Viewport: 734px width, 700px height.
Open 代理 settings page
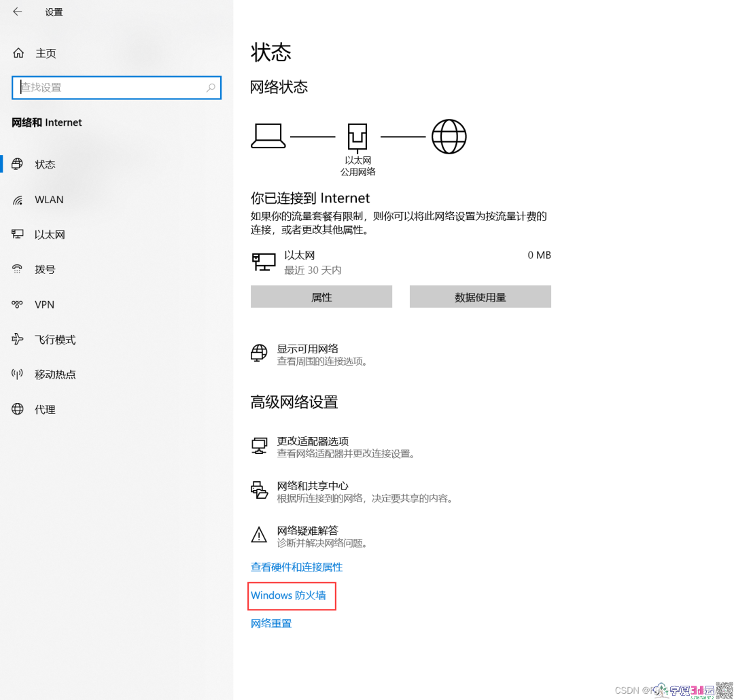[x=45, y=410]
